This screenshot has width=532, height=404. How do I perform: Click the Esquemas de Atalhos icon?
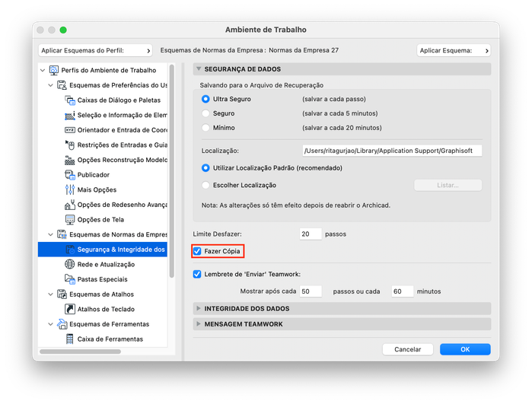62,294
